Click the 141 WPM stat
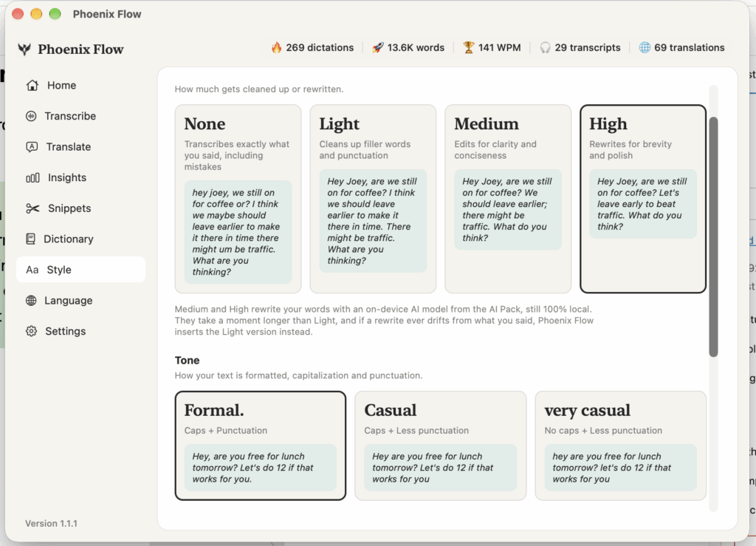The image size is (756, 546). (x=492, y=47)
